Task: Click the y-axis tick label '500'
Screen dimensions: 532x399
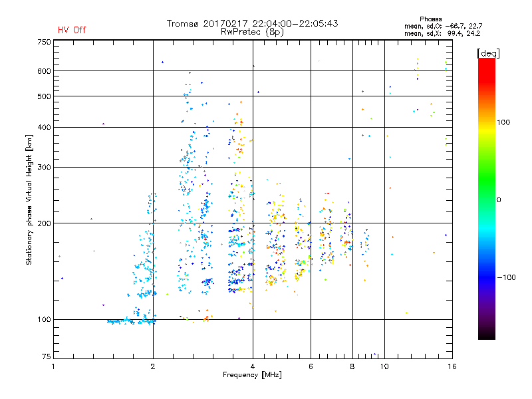Action: pyautogui.click(x=44, y=96)
